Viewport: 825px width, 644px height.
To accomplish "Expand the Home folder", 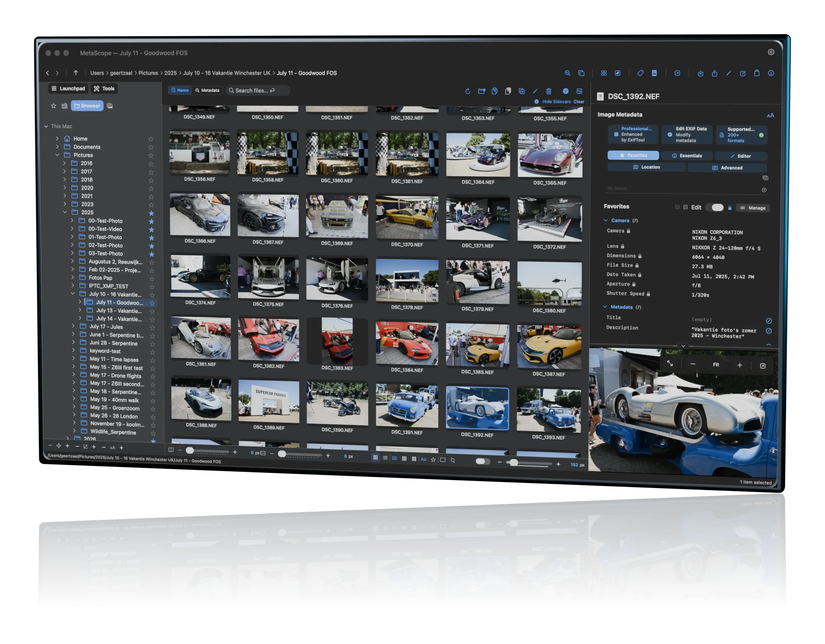I will [x=57, y=138].
